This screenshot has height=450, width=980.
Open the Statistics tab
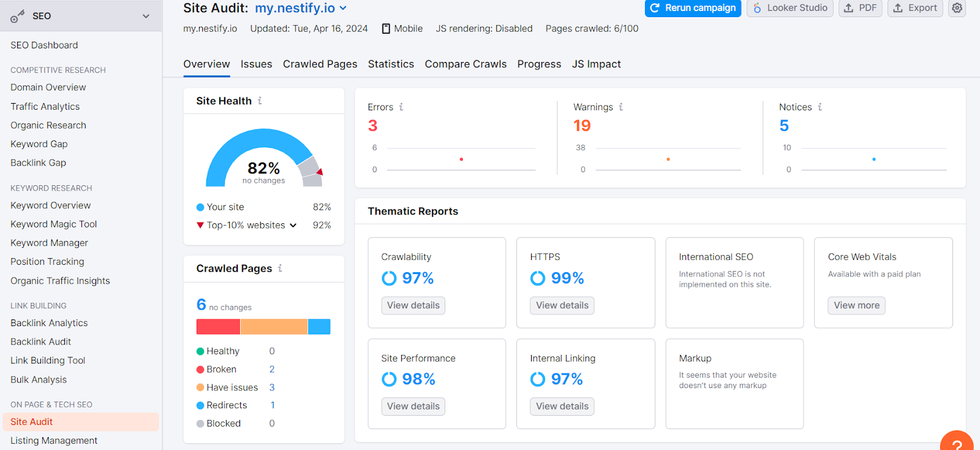[x=391, y=64]
